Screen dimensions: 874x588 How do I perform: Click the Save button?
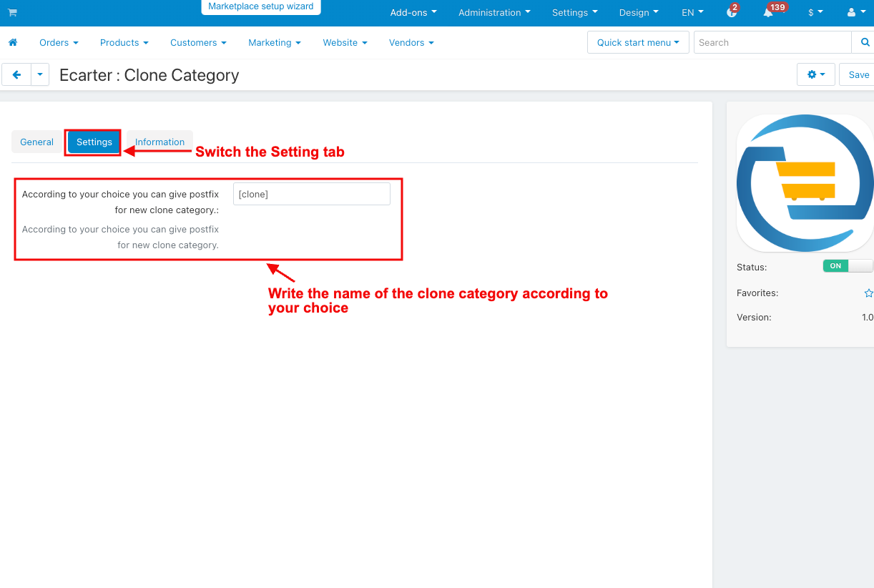[x=858, y=74]
